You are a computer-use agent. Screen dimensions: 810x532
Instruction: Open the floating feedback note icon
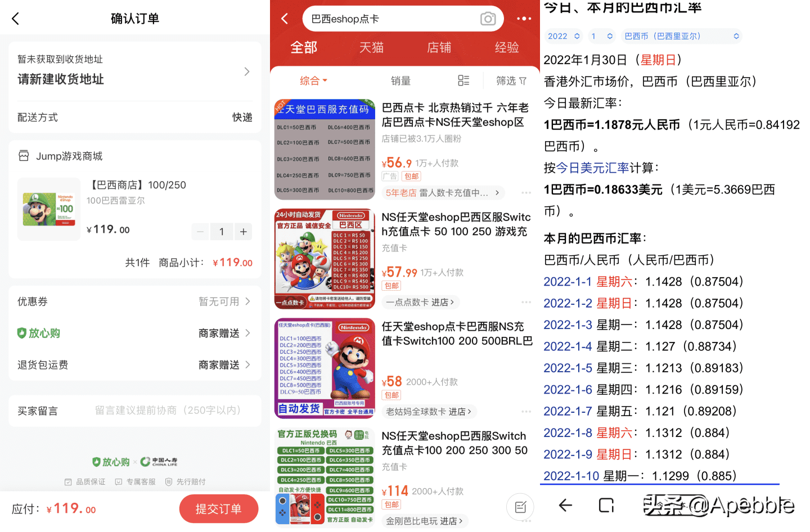click(x=520, y=507)
